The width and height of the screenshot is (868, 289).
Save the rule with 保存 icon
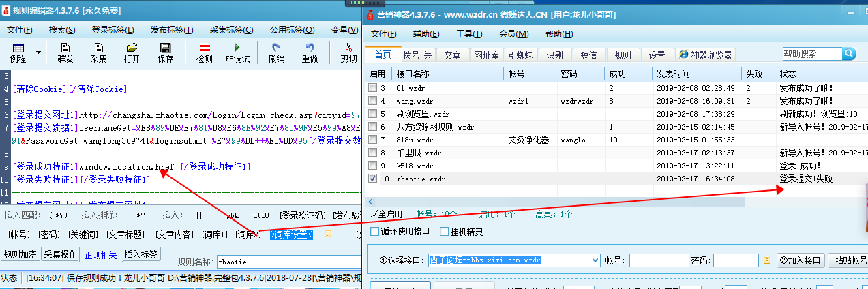tap(165, 52)
